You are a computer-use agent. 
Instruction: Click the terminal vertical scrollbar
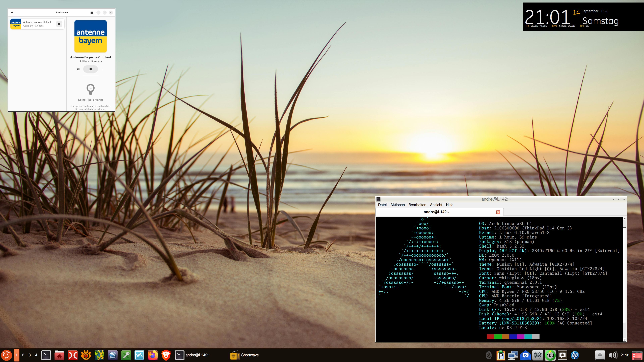[625, 279]
